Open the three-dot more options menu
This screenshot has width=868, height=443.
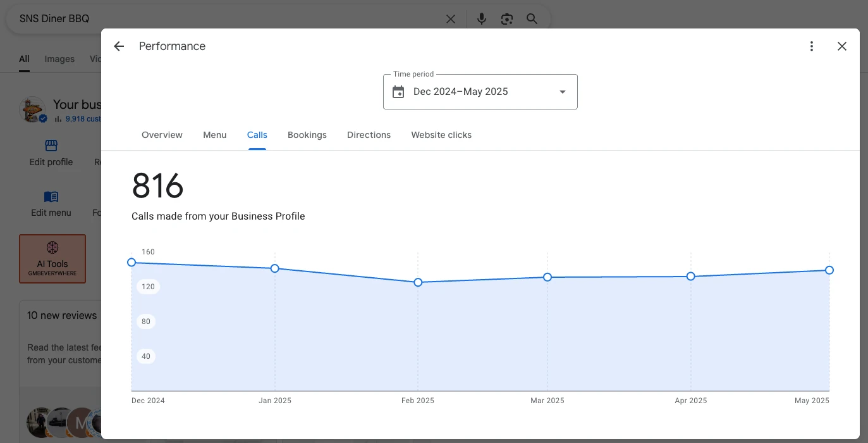812,46
